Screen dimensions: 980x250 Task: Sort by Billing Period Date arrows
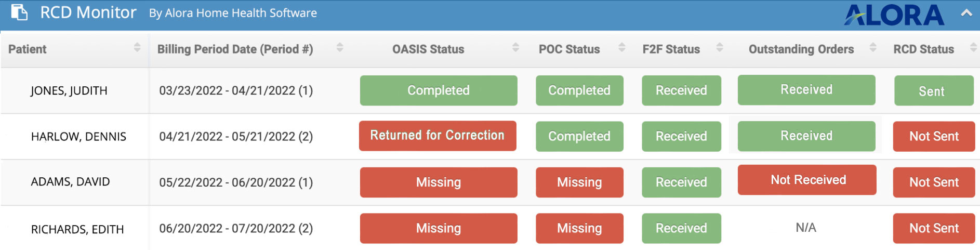(340, 47)
